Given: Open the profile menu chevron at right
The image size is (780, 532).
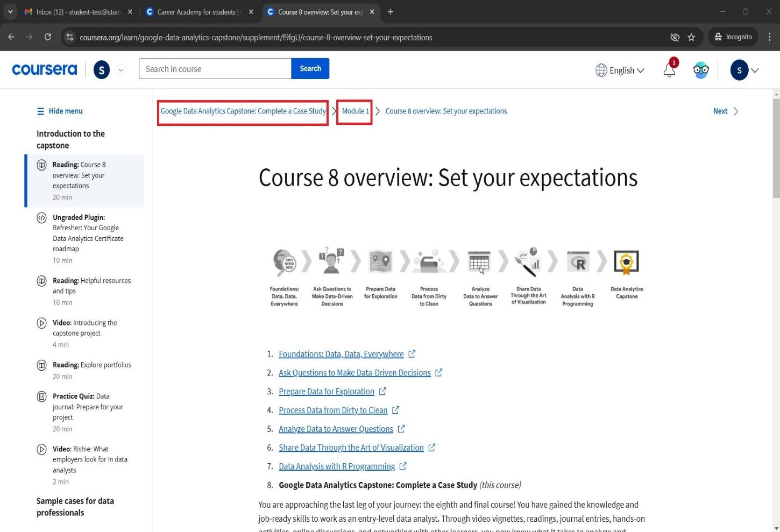Looking at the screenshot, I should point(755,70).
